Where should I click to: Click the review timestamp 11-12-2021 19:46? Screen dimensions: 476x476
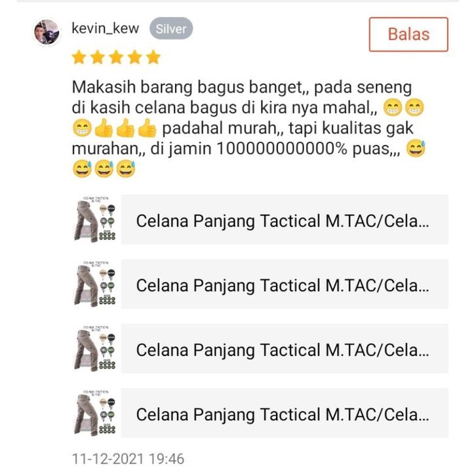pyautogui.click(x=128, y=459)
